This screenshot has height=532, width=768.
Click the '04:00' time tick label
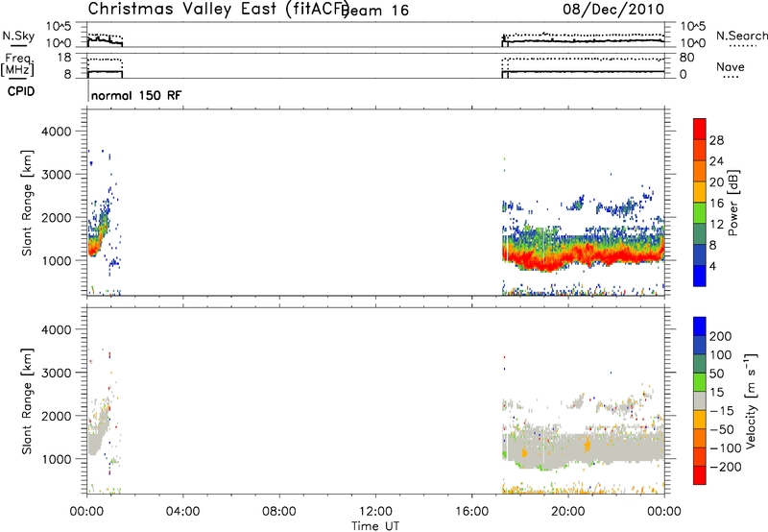click(x=182, y=512)
